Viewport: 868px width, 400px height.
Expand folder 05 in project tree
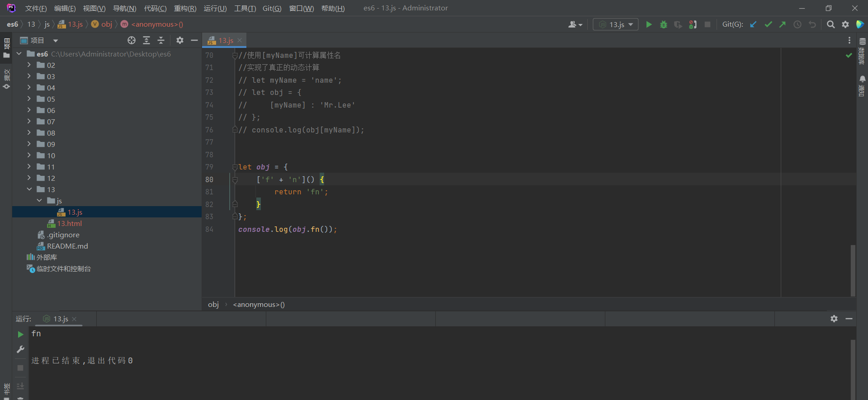point(29,99)
